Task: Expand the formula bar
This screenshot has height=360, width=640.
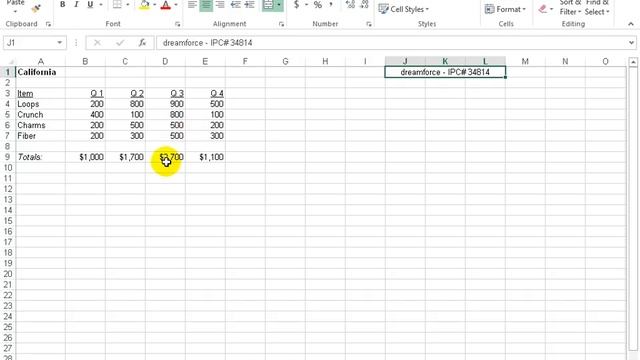Action: point(631,43)
